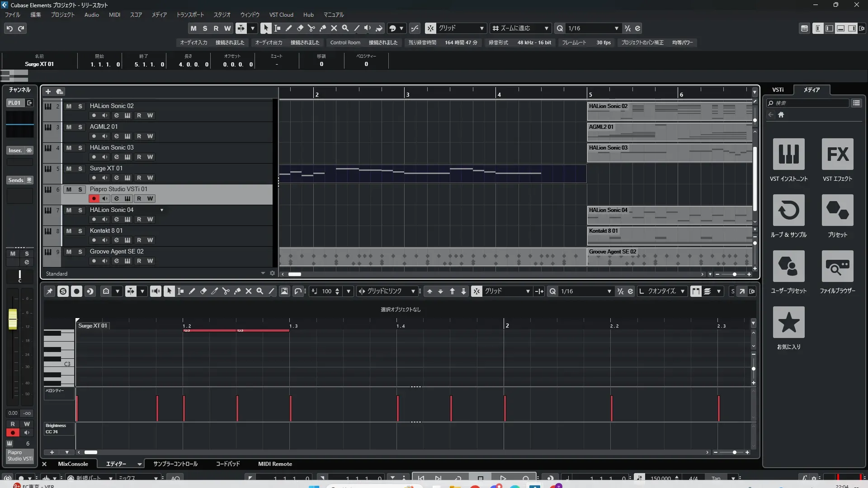Image resolution: width=868 pixels, height=488 pixels.
Task: Click the Add Track plus icon
Action: click(x=48, y=92)
